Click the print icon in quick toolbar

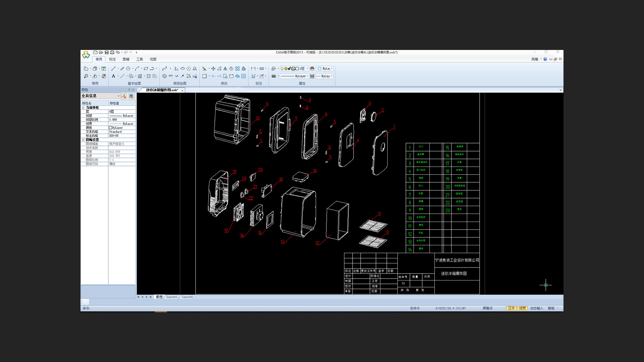112,52
